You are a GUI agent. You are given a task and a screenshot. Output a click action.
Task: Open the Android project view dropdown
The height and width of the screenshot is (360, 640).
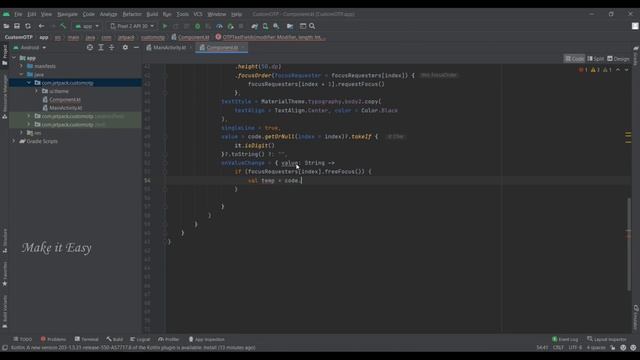coord(30,47)
